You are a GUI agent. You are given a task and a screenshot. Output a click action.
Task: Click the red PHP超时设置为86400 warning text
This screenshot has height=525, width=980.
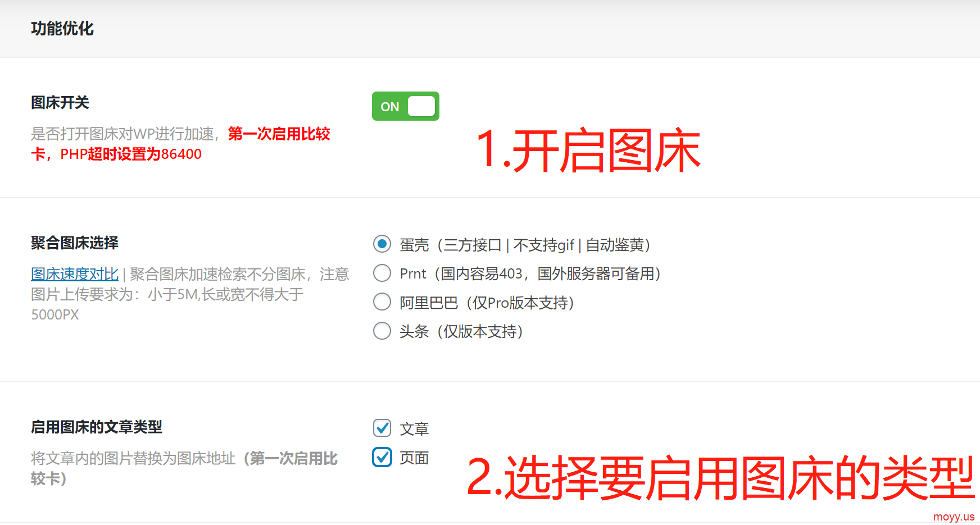point(130,154)
